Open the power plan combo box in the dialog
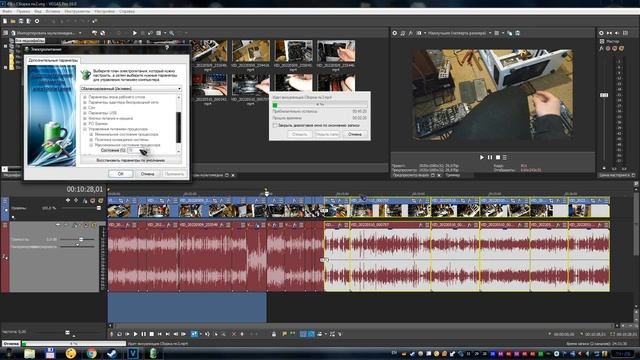 (x=131, y=89)
